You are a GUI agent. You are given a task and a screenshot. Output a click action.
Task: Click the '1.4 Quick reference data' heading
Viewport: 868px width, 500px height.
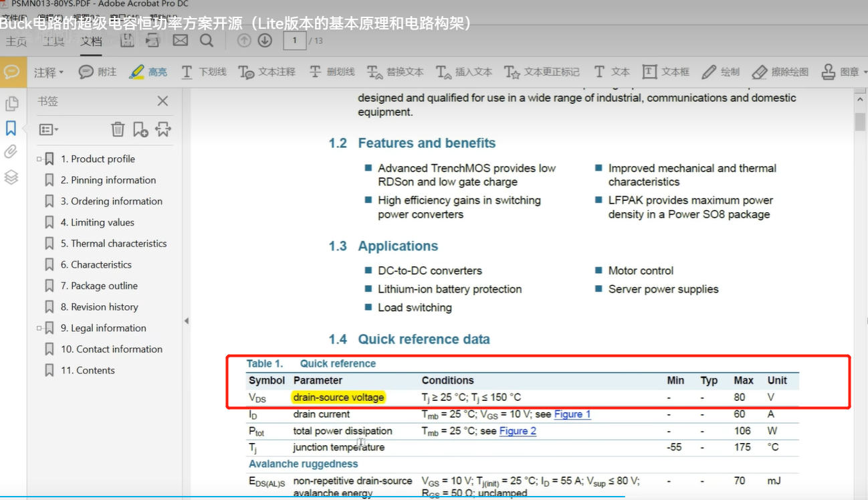tap(409, 339)
